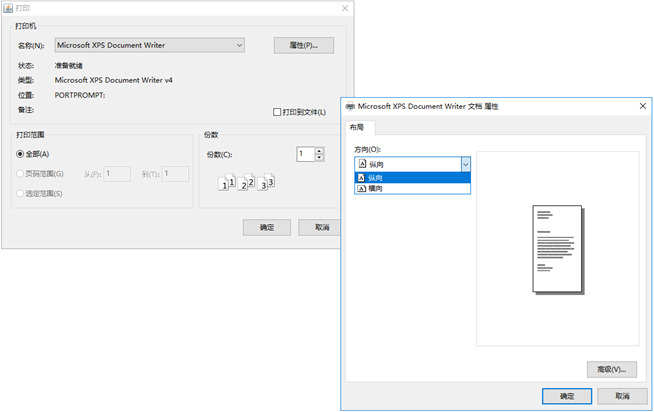Click the portrait page icon in 纵向 option
Screen dimensions: 654x412
click(362, 178)
